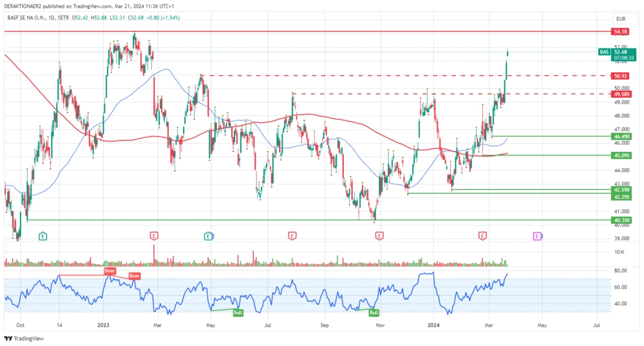Click the 2024 label on time axis
644x346 pixels.
(433, 325)
